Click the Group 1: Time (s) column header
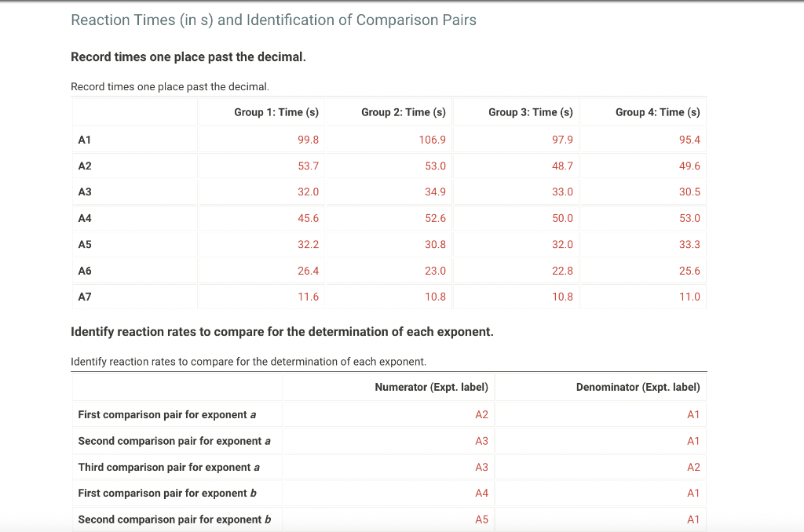This screenshot has width=804, height=532. click(x=276, y=112)
